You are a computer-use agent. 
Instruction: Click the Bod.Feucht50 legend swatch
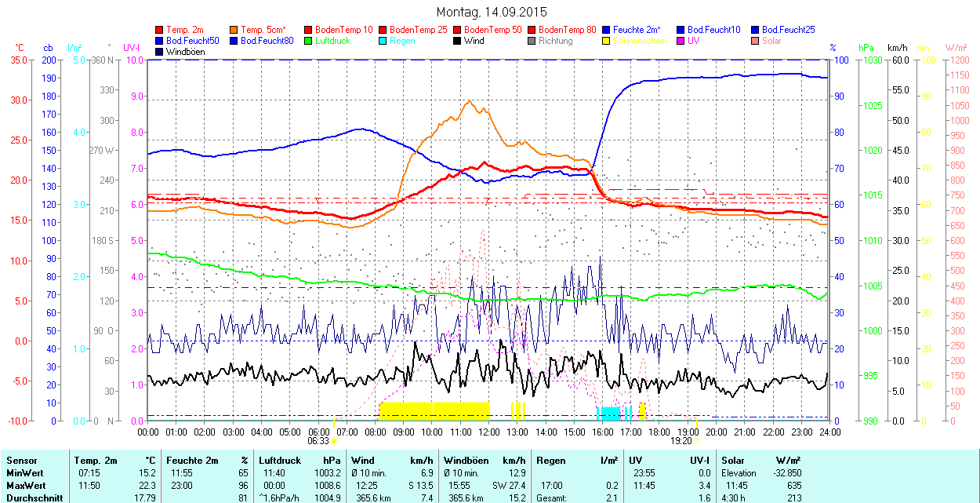pyautogui.click(x=160, y=41)
